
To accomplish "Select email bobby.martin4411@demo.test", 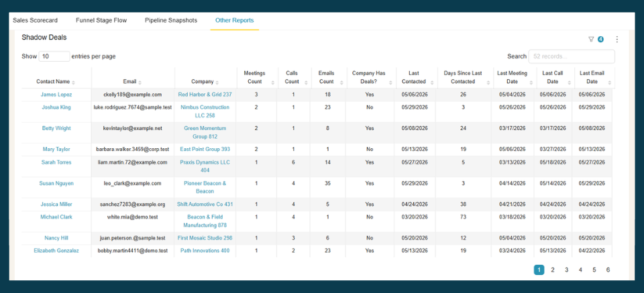I will click(x=133, y=251).
